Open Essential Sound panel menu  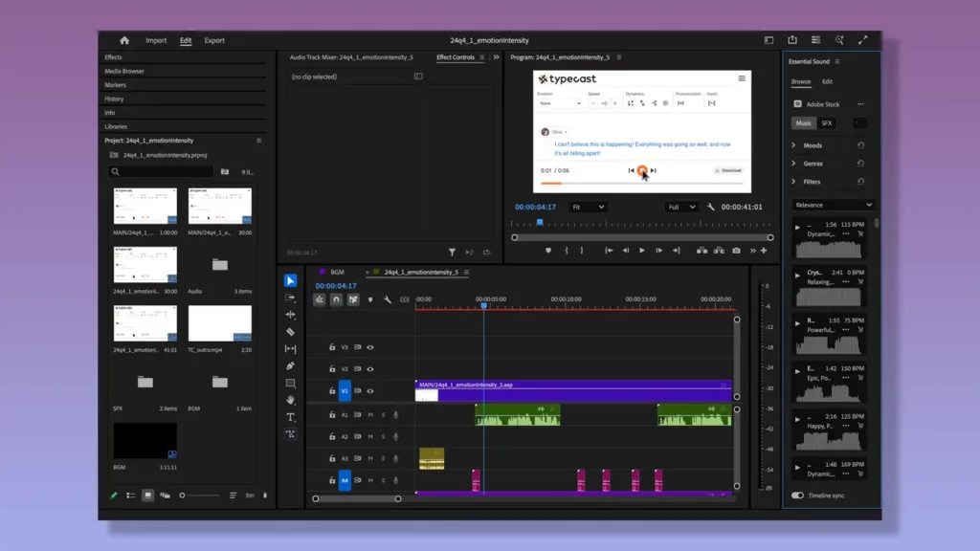coord(836,62)
